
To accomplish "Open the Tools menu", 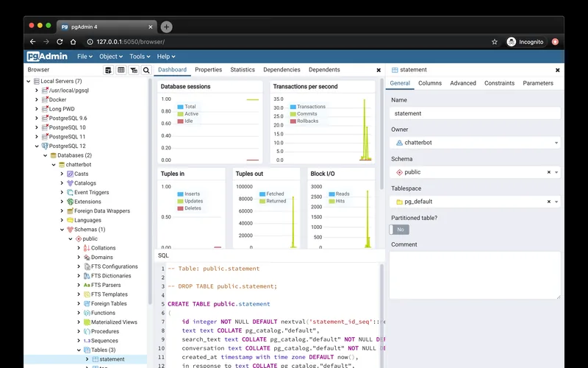I will [x=140, y=57].
